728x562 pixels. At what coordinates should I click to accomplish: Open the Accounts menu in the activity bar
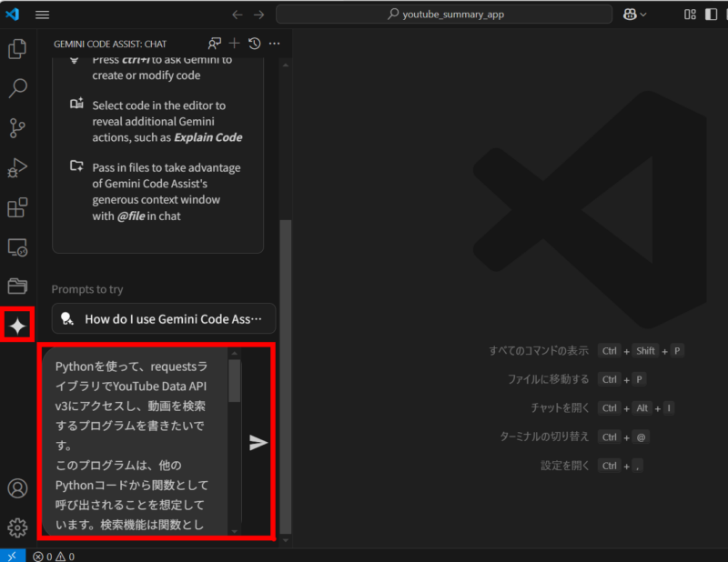(x=17, y=488)
